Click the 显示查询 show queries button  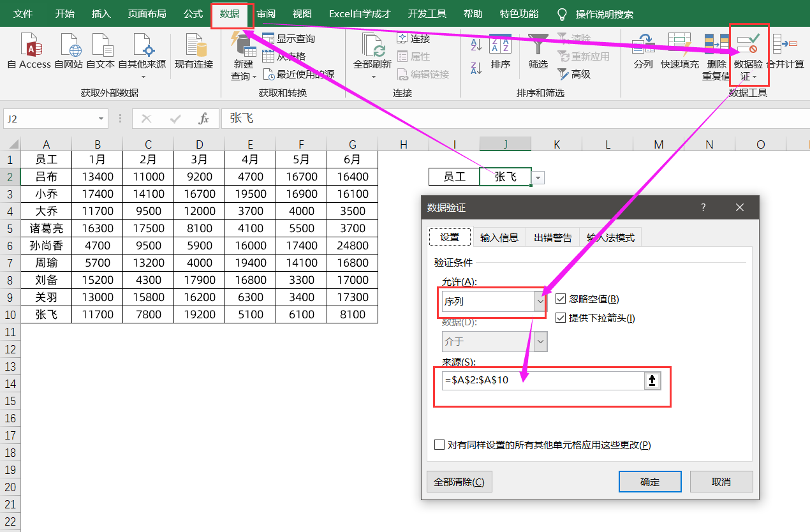pyautogui.click(x=288, y=39)
